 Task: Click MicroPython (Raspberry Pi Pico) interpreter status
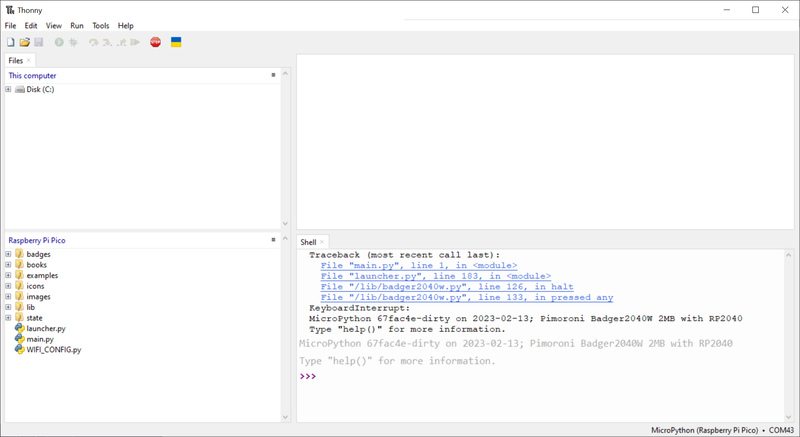click(704, 429)
